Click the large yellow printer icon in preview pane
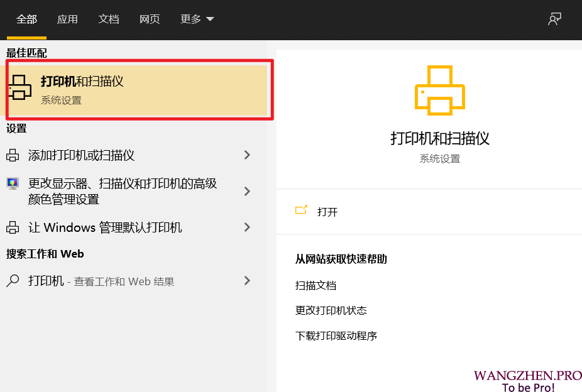Screen dimensions: 582x392 (x=440, y=90)
